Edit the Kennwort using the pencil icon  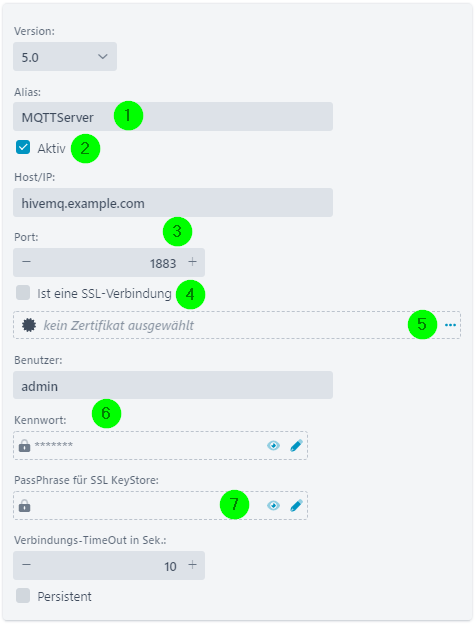tap(296, 445)
